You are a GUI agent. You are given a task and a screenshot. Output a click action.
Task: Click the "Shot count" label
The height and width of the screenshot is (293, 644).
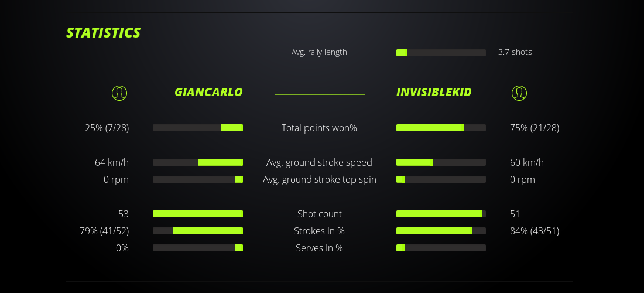point(319,214)
